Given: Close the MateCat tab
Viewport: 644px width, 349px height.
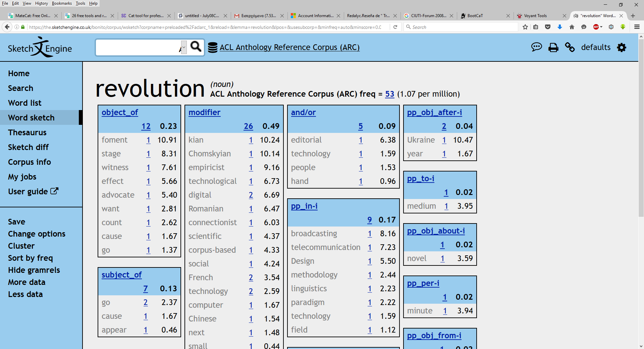Looking at the screenshot, I should tap(56, 16).
